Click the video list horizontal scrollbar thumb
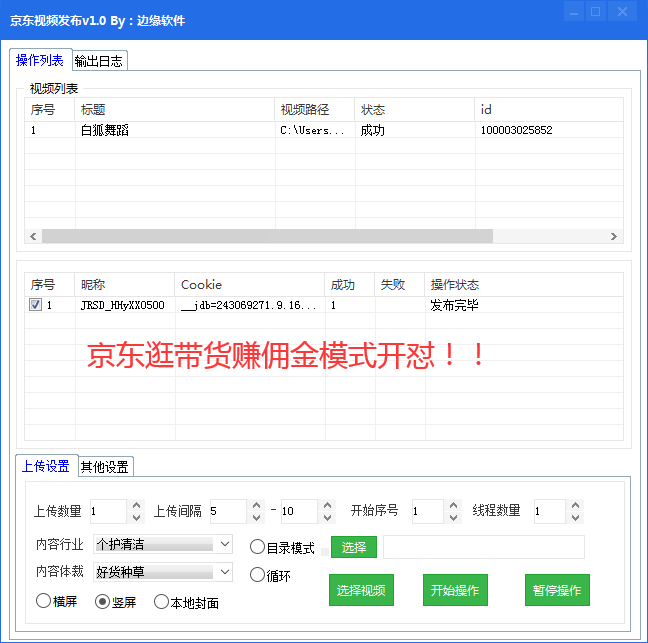Screen dimensions: 648x643 click(x=267, y=236)
